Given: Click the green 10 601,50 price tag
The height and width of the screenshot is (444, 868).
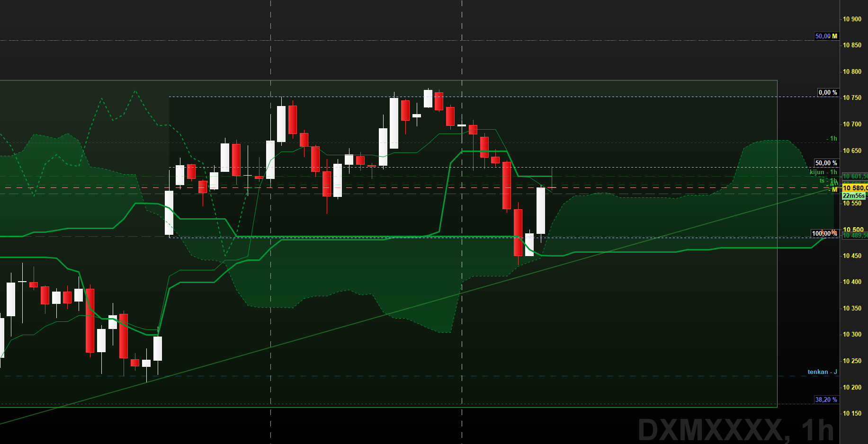Looking at the screenshot, I should [x=855, y=177].
